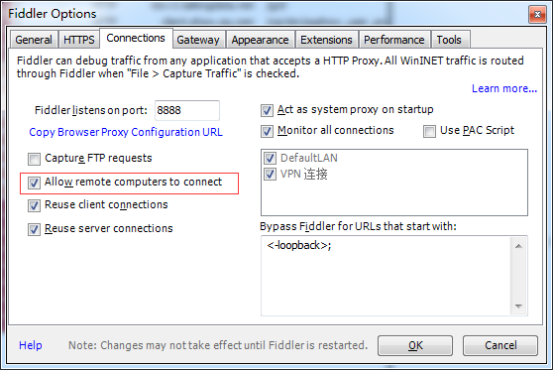This screenshot has width=554, height=370.
Task: Click the bypass list scrollbar down arrow
Action: pos(518,306)
